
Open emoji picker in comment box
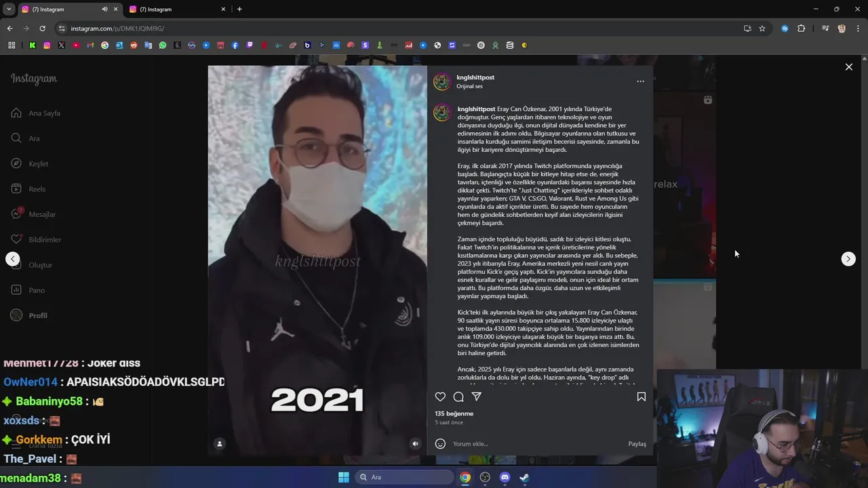tap(440, 444)
